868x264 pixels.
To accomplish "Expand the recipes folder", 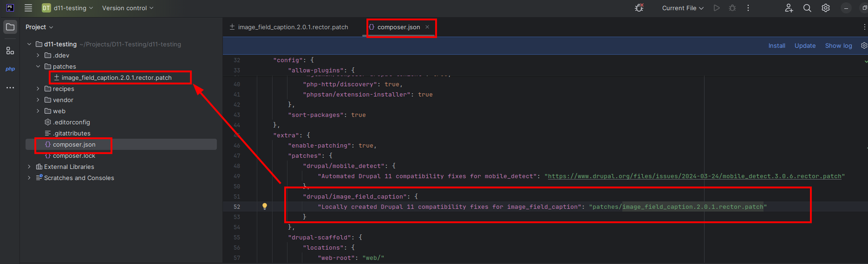I will coord(38,89).
